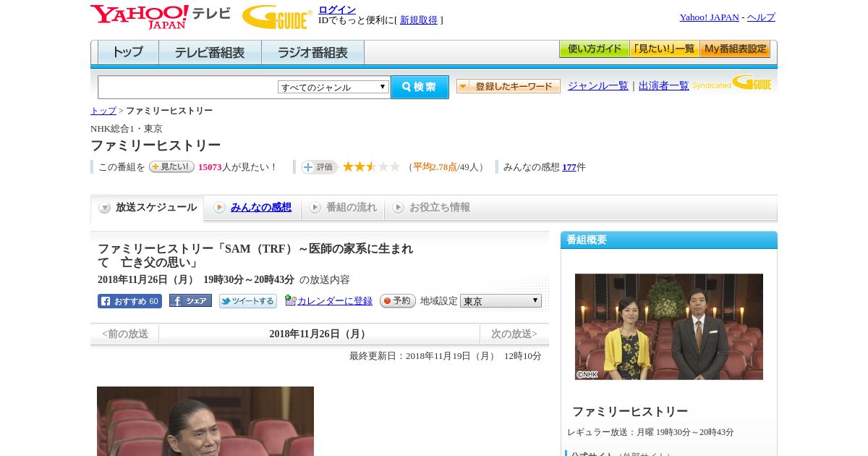Click the 番組の流れ tab play icon
868x456 pixels.
(315, 208)
